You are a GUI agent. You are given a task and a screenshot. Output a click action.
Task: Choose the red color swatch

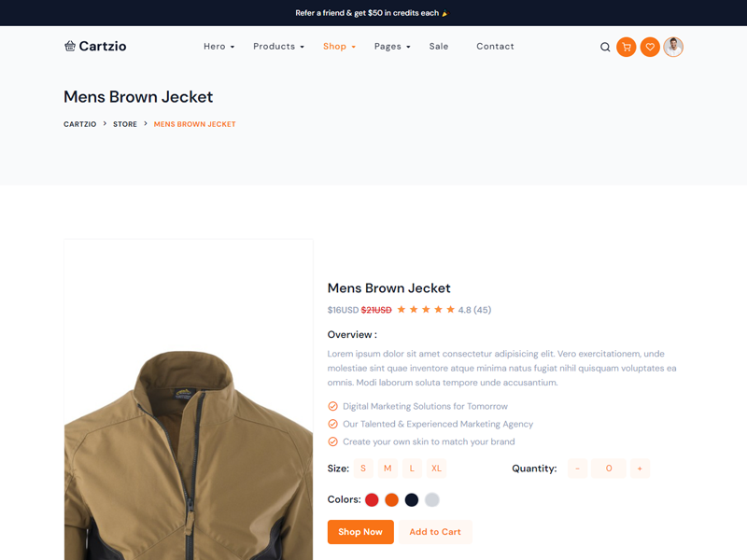click(372, 500)
